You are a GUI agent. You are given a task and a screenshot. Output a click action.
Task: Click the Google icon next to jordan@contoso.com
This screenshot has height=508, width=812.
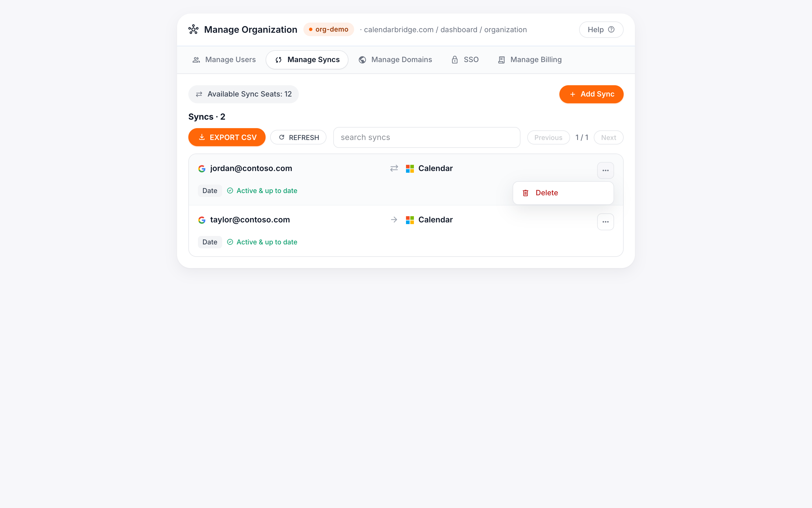202,169
